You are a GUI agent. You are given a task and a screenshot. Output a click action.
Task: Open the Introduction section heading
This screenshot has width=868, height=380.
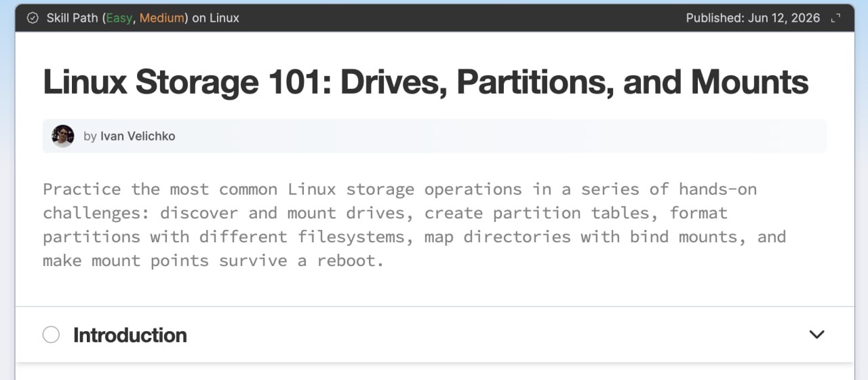(130, 335)
